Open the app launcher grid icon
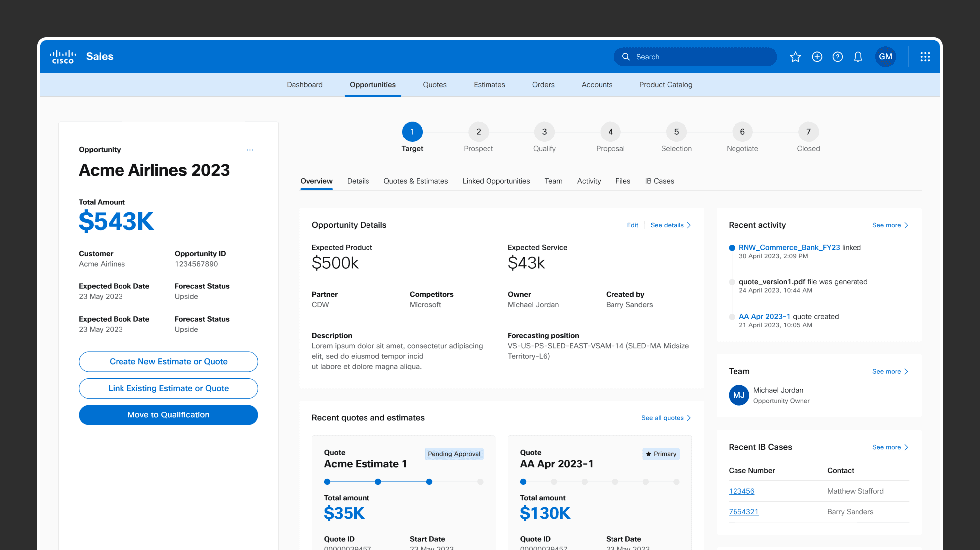This screenshot has height=550, width=980. (925, 57)
